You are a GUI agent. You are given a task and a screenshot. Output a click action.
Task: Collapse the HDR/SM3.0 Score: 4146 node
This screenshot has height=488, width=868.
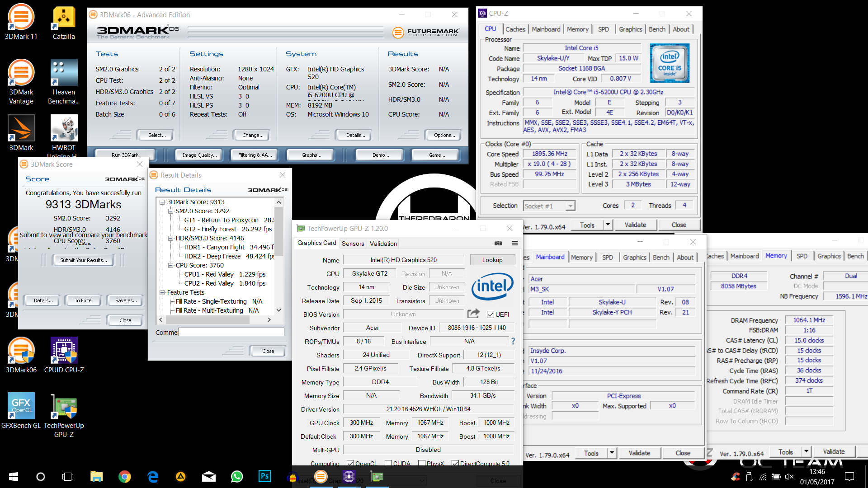tap(170, 238)
